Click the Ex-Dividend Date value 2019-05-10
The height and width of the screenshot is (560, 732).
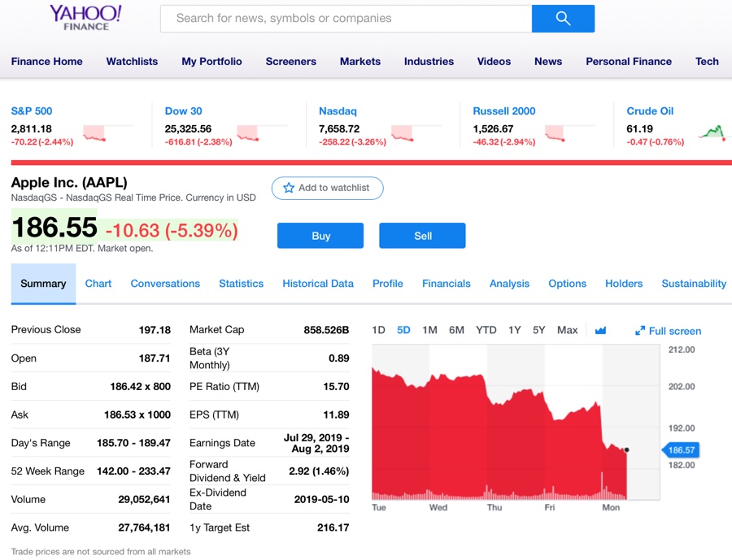[321, 500]
